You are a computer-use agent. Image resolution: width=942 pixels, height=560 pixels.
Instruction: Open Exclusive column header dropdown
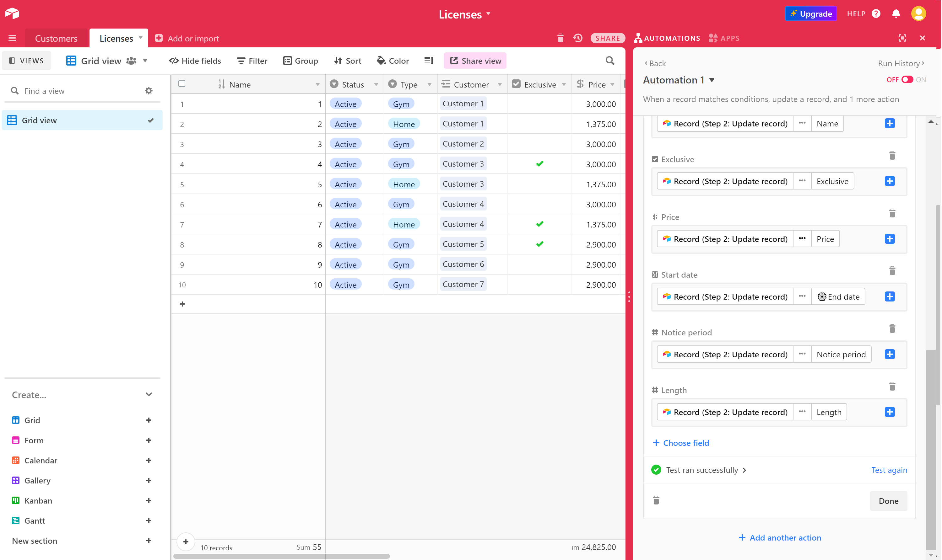pyautogui.click(x=564, y=84)
